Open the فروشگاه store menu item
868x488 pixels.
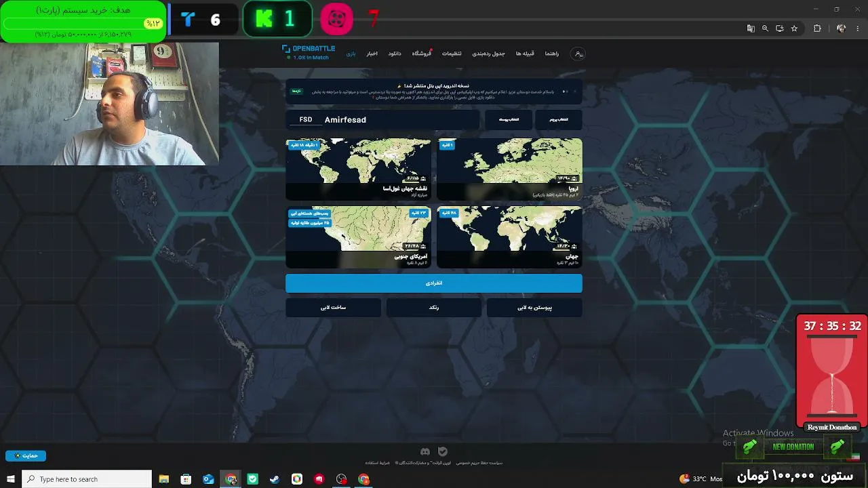422,54
